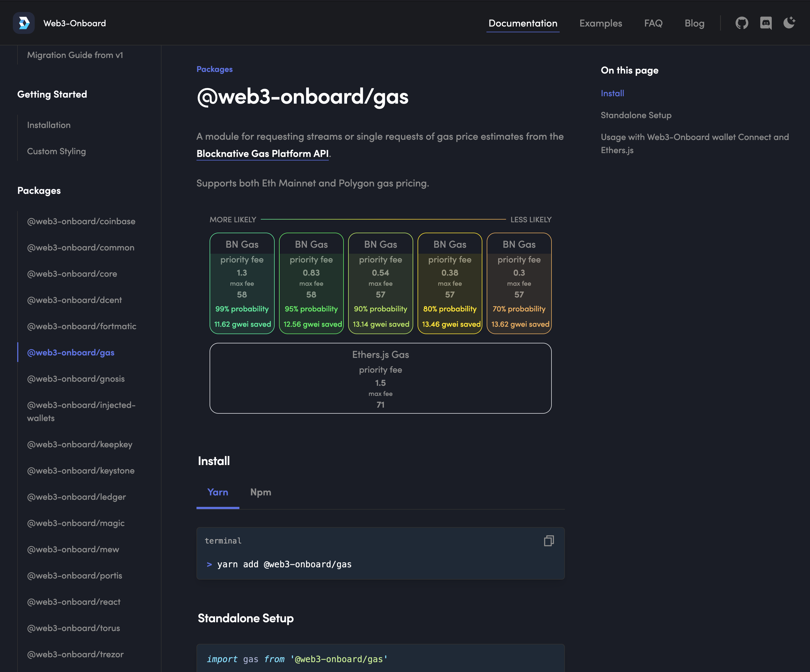
Task: Click the 95% probability BN Gas card
Action: coord(311,283)
